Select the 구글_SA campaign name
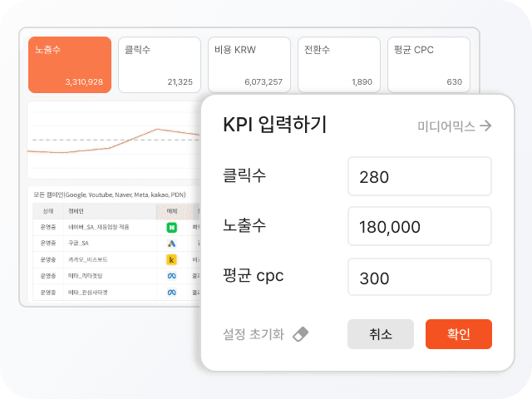 pos(78,244)
